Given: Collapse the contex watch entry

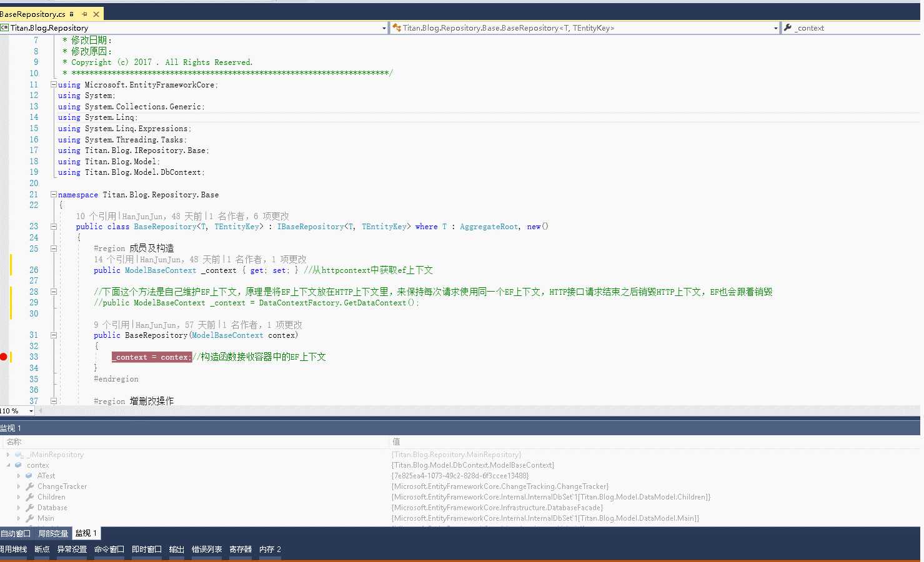Looking at the screenshot, I should pyautogui.click(x=8, y=465).
